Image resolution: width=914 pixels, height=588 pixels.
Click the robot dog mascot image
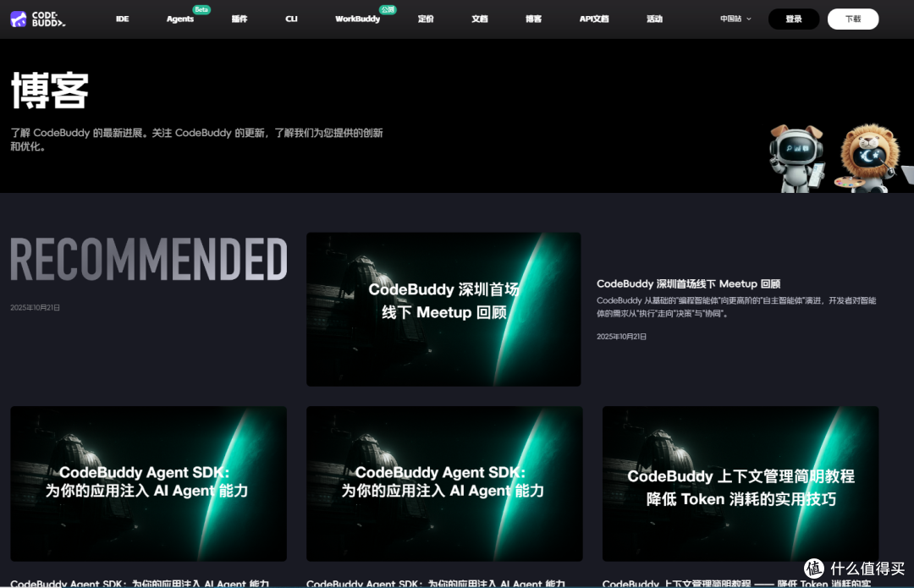797,158
